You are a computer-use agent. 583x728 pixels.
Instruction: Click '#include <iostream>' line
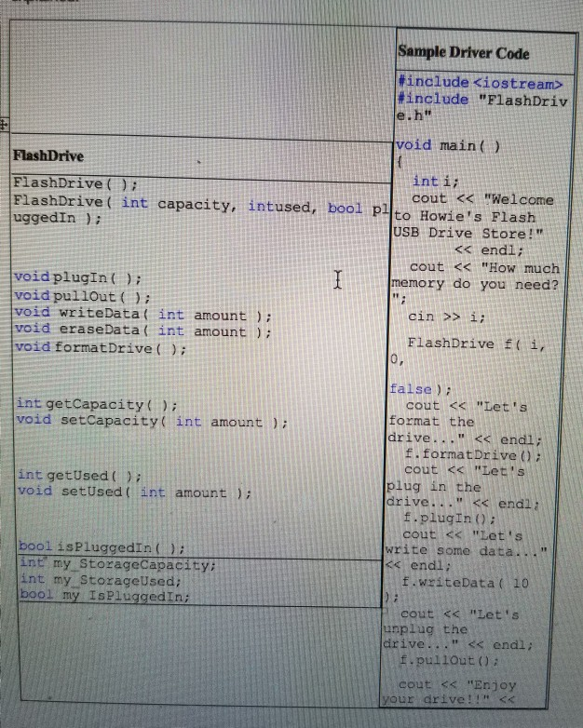point(481,83)
